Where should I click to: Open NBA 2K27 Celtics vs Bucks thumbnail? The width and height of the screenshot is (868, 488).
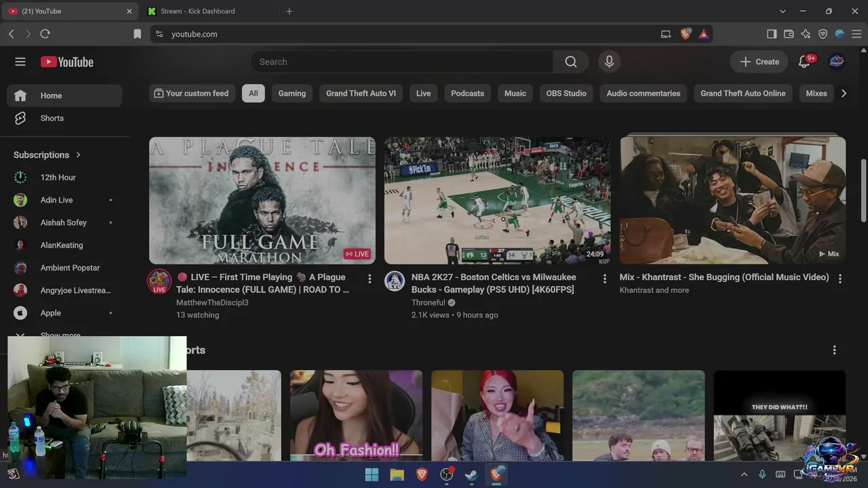click(x=497, y=201)
